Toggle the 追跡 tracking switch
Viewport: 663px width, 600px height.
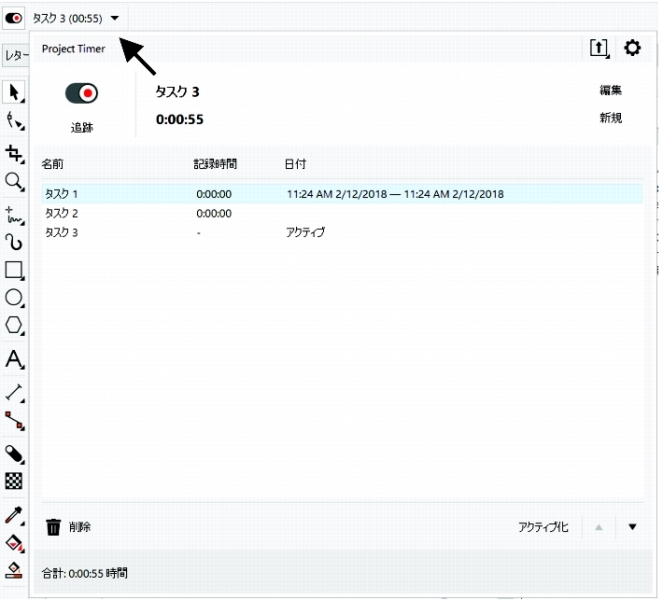coord(81,93)
